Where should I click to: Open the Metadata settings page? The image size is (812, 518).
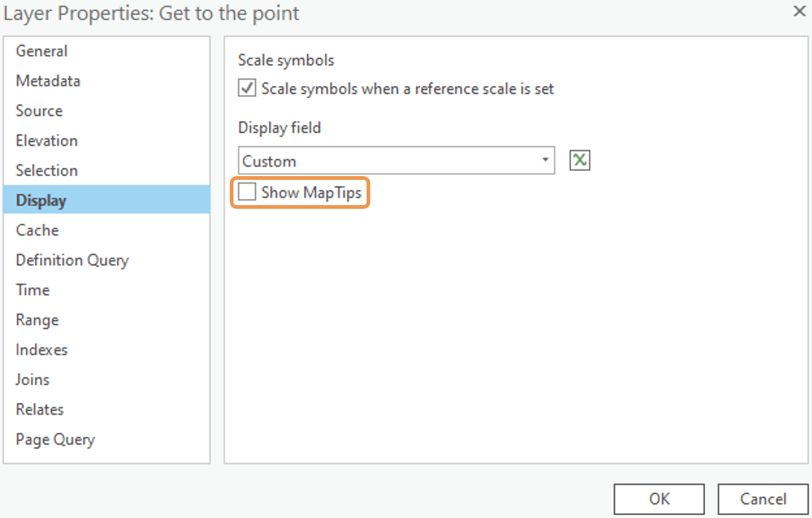click(48, 80)
